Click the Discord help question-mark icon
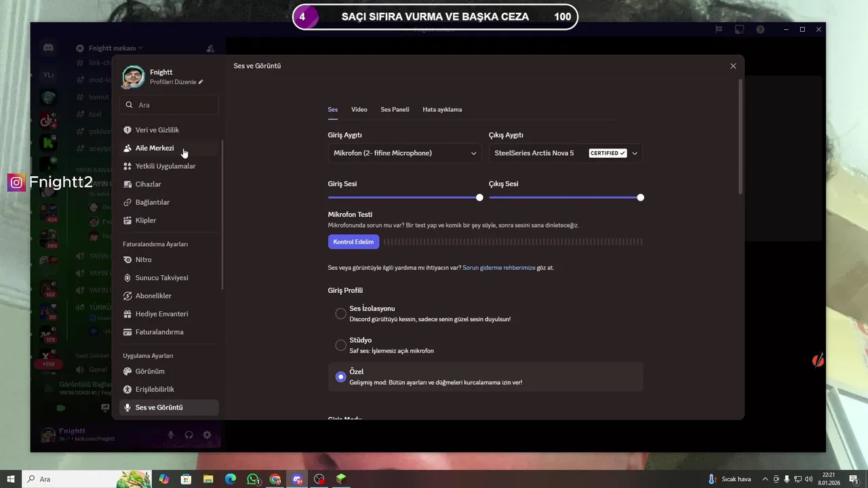868x488 pixels. (760, 29)
